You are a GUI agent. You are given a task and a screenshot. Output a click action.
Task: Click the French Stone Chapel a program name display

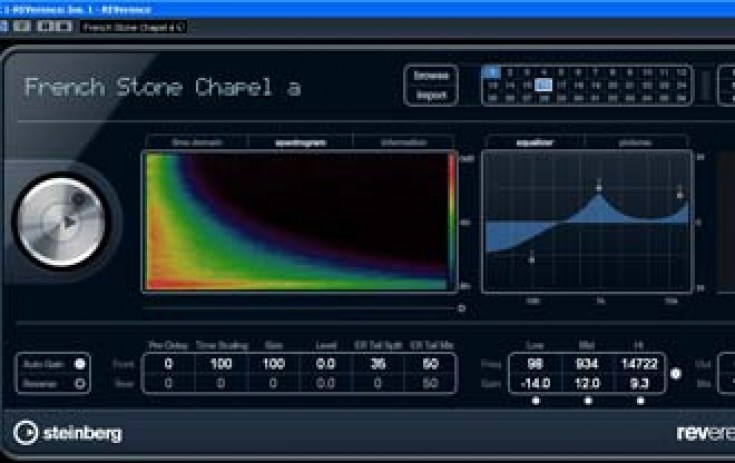click(x=162, y=87)
